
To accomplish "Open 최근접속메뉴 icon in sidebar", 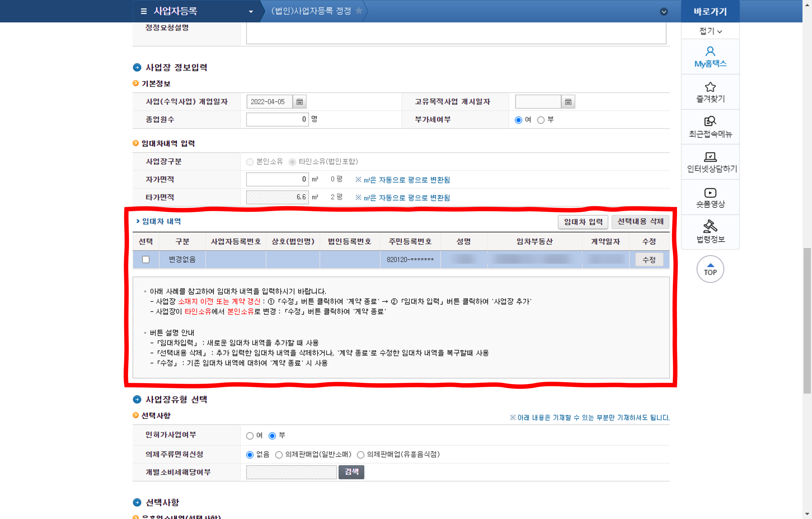I will point(710,121).
